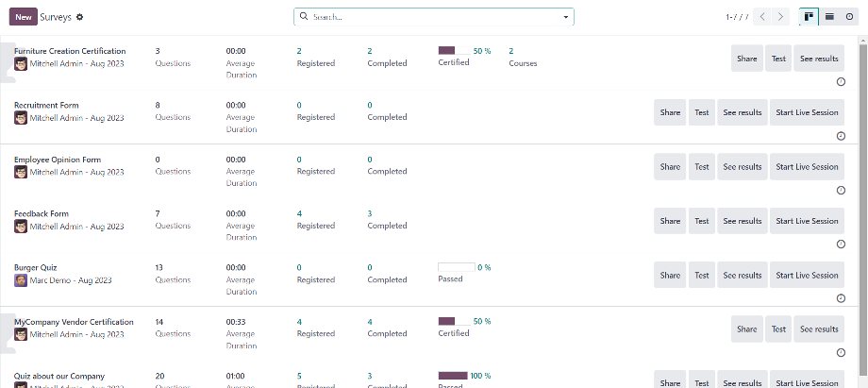Click certified progress bar of MyCompany Vendor Certification
Viewport: 868px width, 388px height.
coord(454,321)
